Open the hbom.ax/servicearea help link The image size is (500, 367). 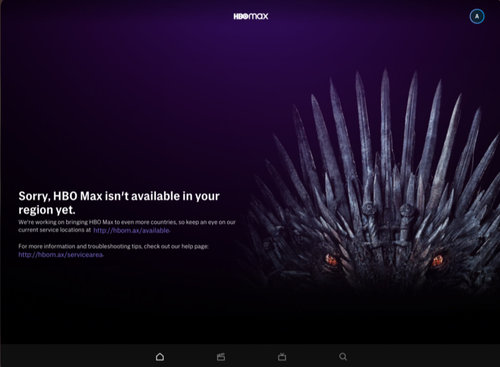(x=61, y=255)
